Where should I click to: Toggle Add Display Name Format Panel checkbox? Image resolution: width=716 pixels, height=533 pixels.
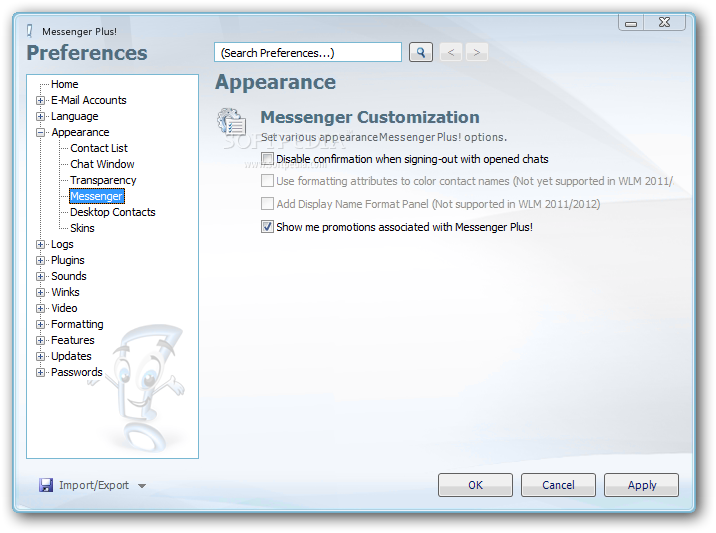point(267,204)
